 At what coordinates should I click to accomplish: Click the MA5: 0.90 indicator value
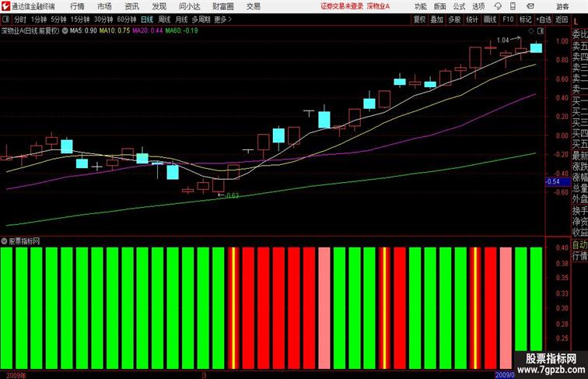83,31
